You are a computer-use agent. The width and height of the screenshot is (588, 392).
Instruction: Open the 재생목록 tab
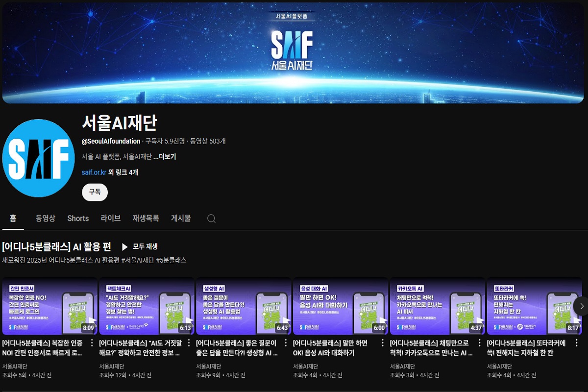(146, 219)
